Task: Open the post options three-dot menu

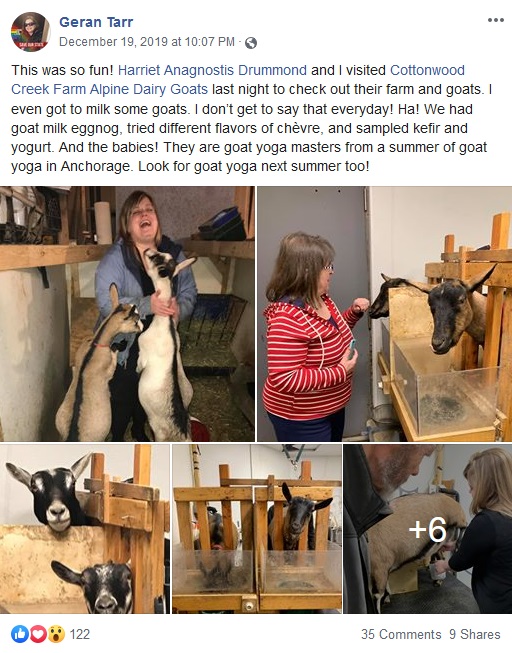Action: [495, 20]
